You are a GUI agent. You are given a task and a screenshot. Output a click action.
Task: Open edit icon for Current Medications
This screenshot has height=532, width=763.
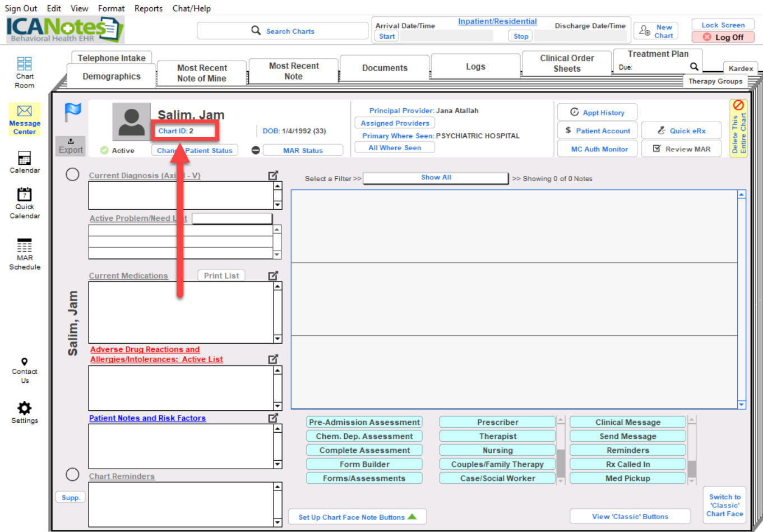[273, 276]
